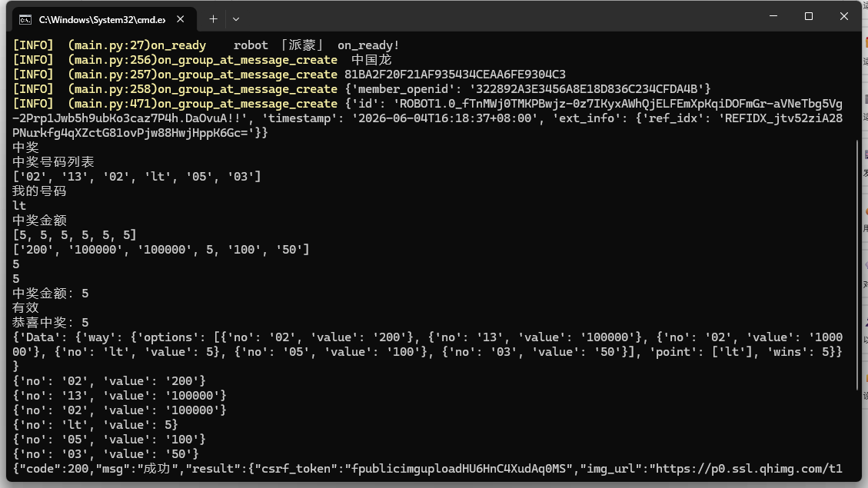Click the terminal vertical scrollbar
Image resolution: width=868 pixels, height=488 pixels.
[857, 264]
